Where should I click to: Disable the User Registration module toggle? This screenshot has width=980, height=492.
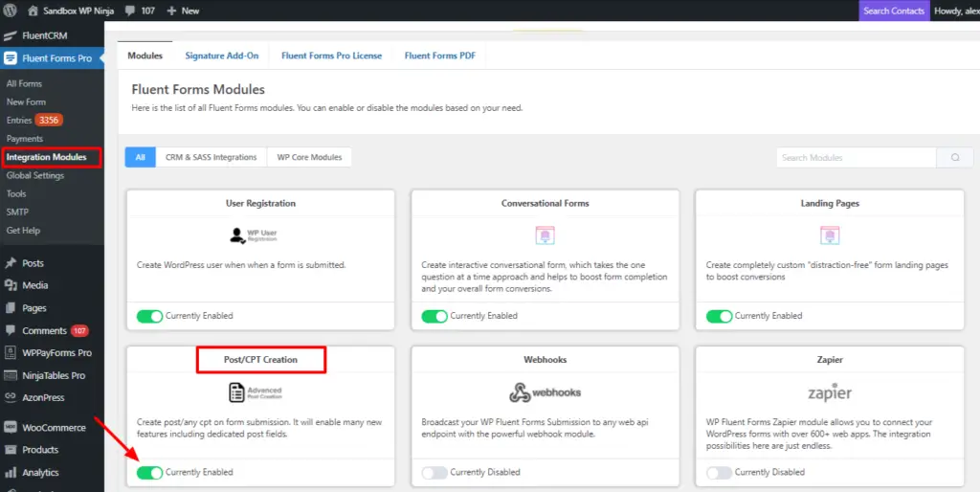[149, 316]
